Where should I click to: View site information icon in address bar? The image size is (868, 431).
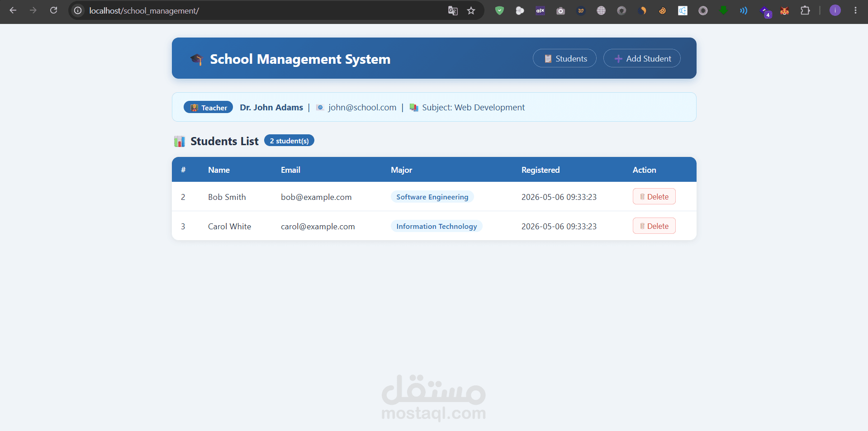[x=78, y=10]
